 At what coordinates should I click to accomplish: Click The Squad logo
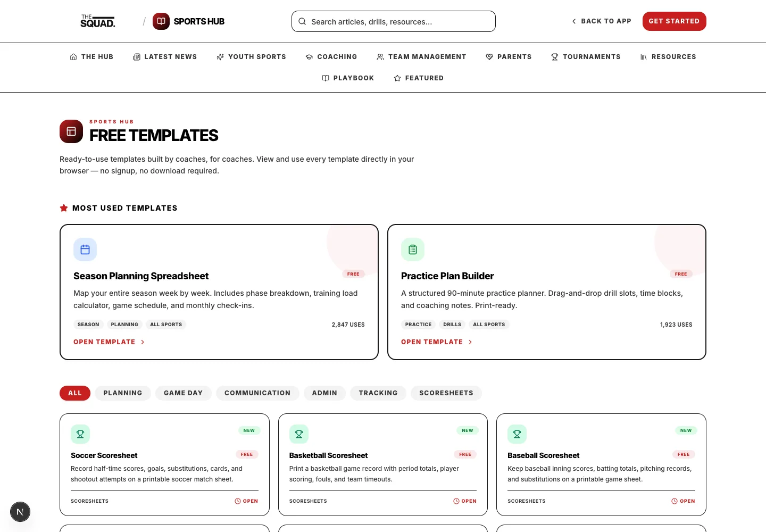pos(98,21)
